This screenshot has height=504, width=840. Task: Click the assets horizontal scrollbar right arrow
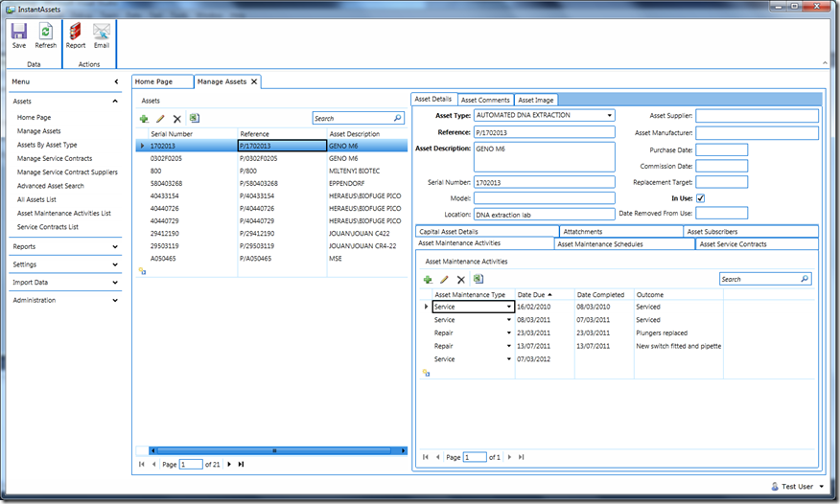(404, 450)
